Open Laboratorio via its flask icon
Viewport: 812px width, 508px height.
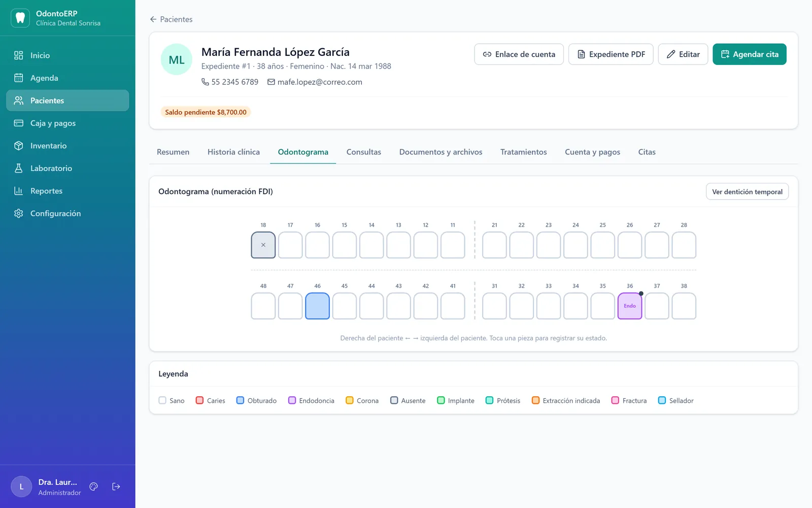point(19,168)
